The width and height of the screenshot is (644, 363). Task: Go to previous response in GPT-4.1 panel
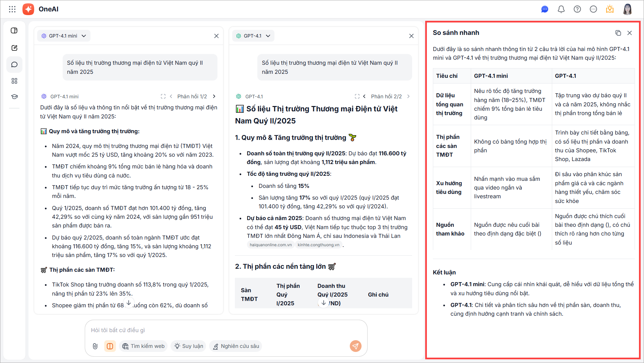(364, 96)
